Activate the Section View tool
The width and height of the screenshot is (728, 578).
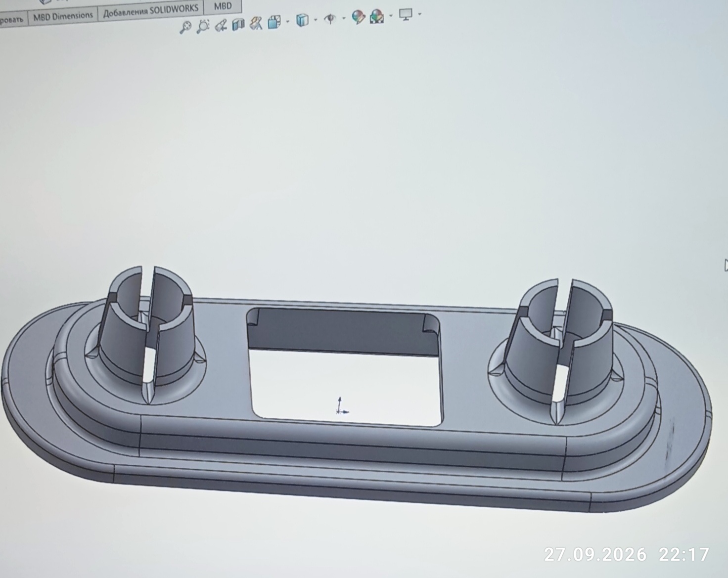(x=238, y=24)
